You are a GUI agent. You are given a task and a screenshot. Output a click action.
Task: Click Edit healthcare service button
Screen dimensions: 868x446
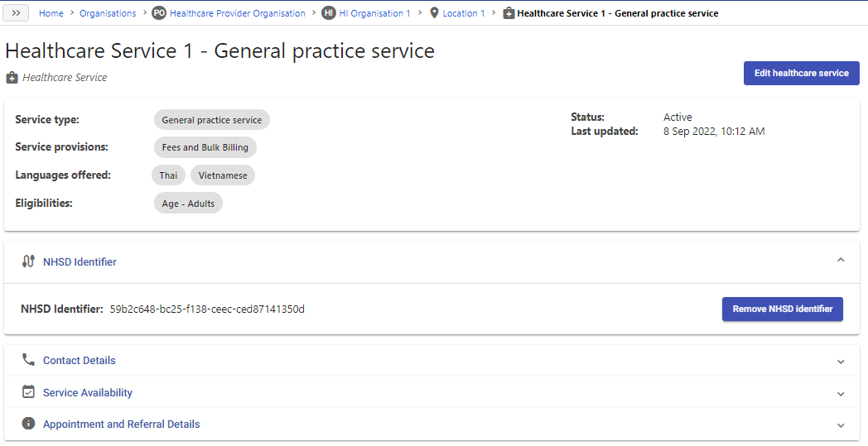[x=801, y=73]
